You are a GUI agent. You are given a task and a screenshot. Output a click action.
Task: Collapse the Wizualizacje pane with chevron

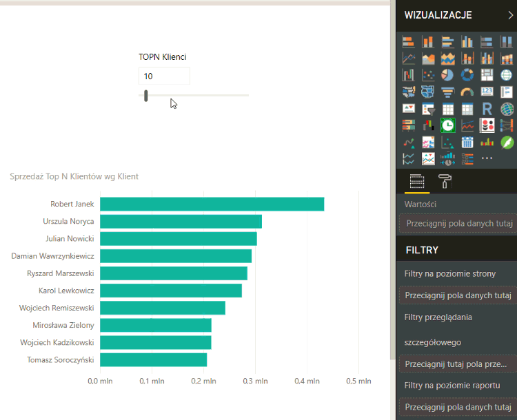click(510, 14)
